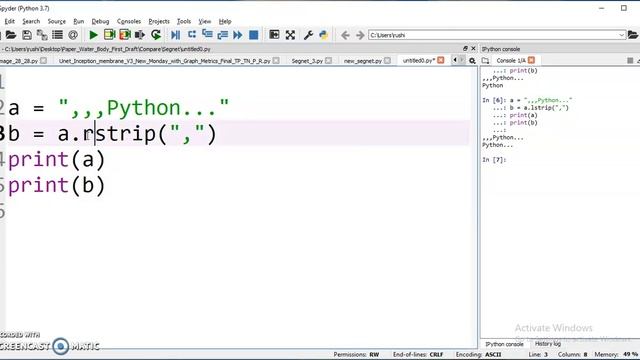Open file with the folder icon
The width and height of the screenshot is (640, 360).
pos(11,35)
